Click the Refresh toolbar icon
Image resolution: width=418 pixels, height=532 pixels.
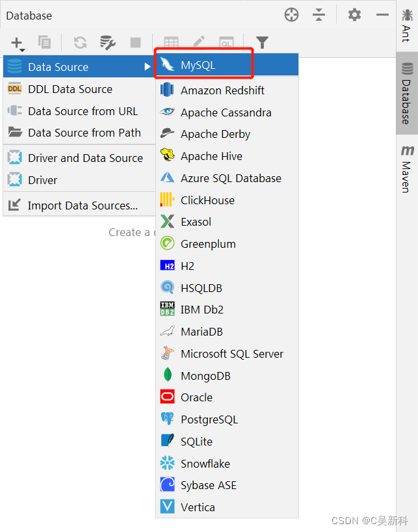tap(81, 43)
